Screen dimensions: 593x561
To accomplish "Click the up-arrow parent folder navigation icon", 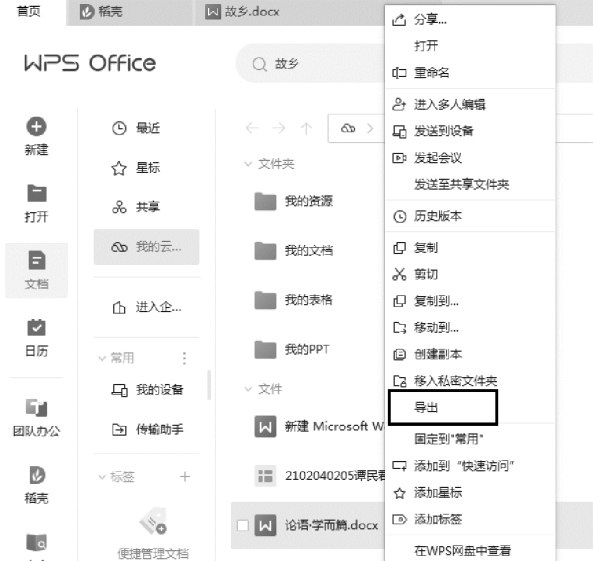I will 306,128.
